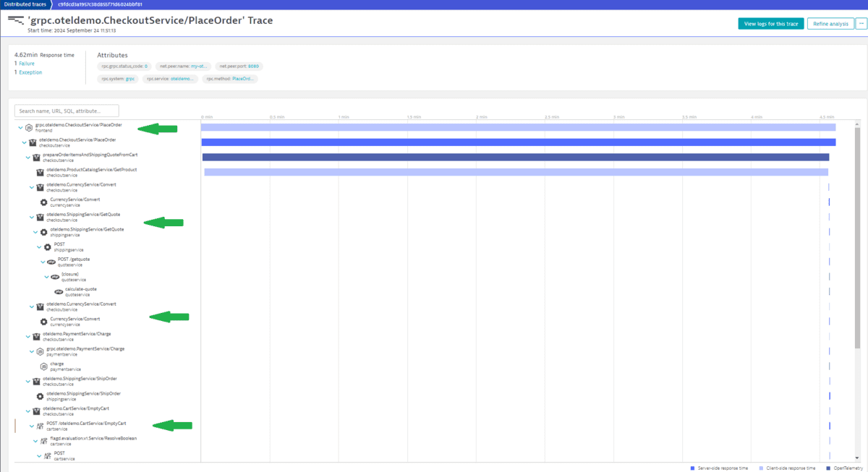Toggle the Client-side response time legend entry
The height and width of the screenshot is (472, 868).
790,468
